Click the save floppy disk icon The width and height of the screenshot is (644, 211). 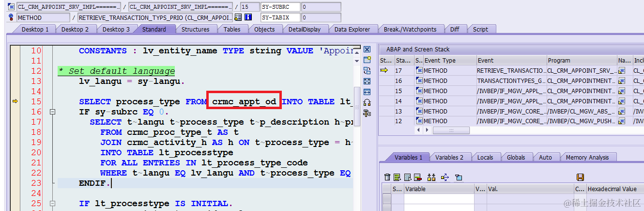pos(580,177)
